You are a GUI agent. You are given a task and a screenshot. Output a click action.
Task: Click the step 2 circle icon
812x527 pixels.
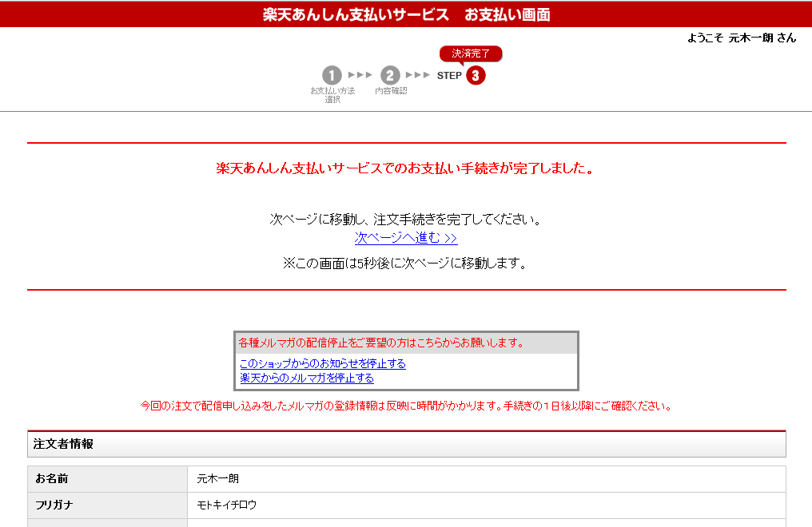[x=390, y=76]
